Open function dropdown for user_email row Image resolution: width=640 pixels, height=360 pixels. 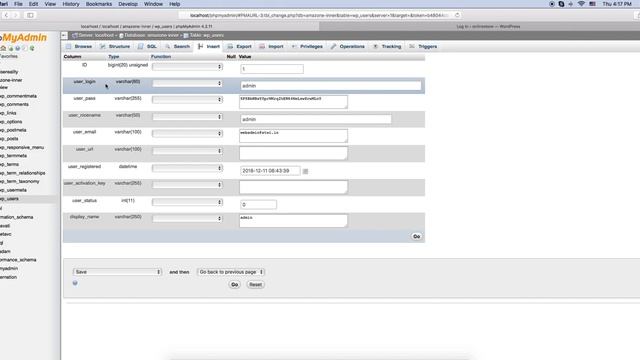[187, 133]
